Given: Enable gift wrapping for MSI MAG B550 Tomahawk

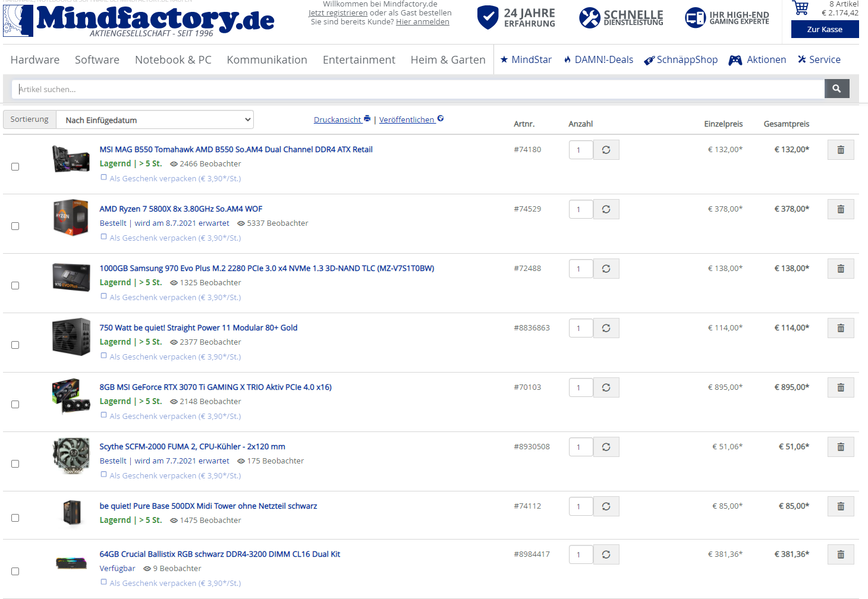Looking at the screenshot, I should [103, 177].
